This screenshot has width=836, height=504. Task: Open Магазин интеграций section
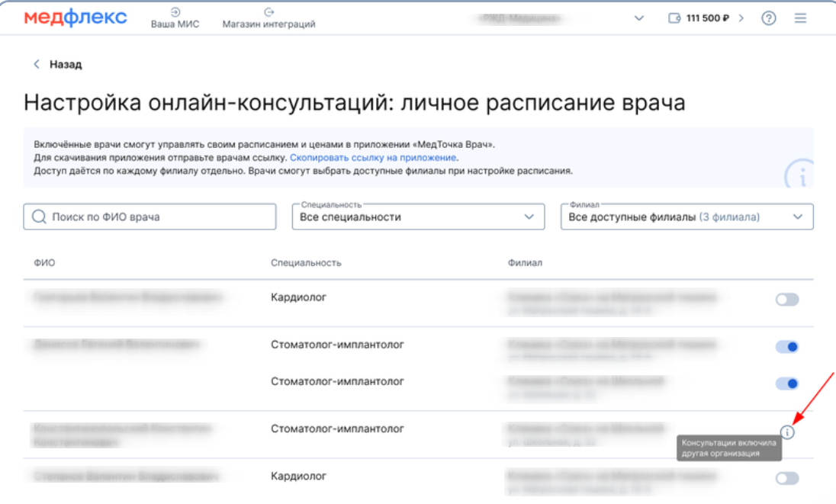point(268,18)
